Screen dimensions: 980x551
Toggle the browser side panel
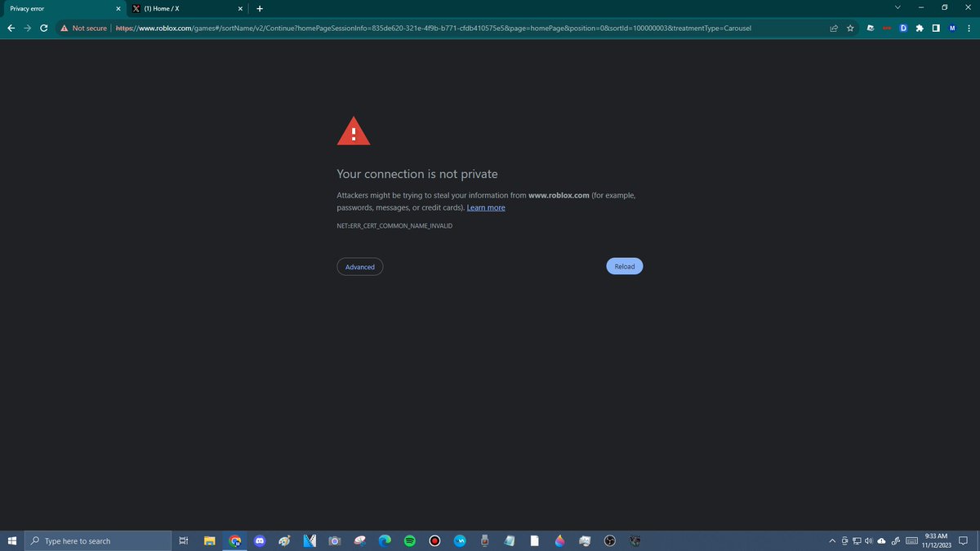click(x=936, y=28)
